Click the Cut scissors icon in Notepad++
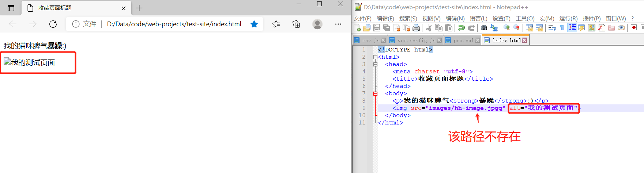644x173 pixels. (429, 28)
